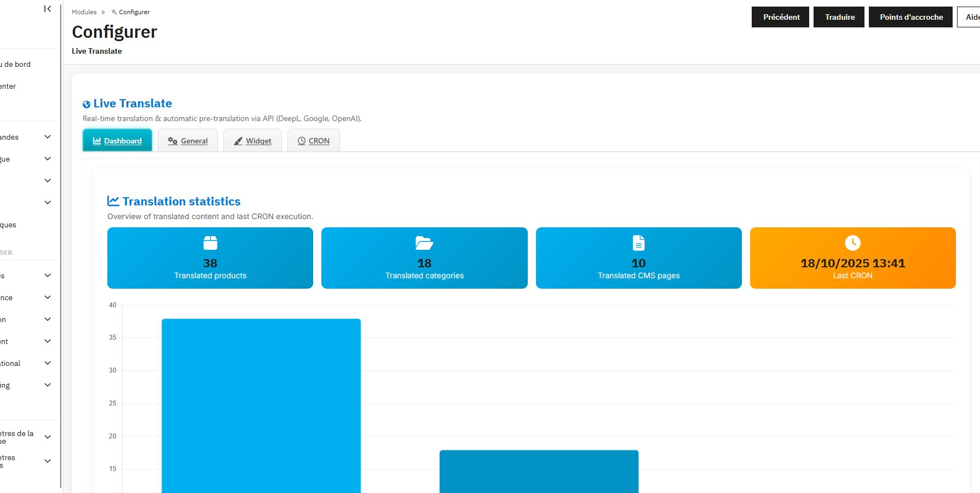Click the line chart icon beside Translation statistics
This screenshot has width=980, height=493.
(x=113, y=201)
